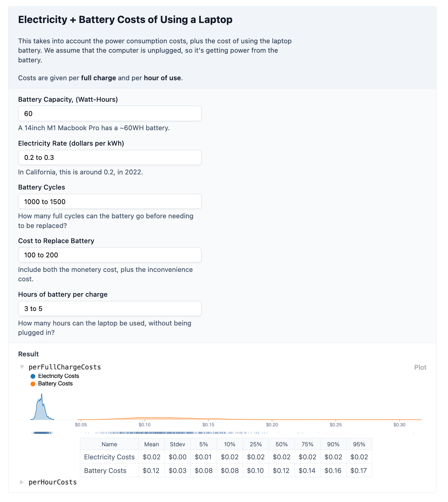This screenshot has height=502, width=448.
Task: Click the Electricity Costs legend label text
Action: (x=58, y=376)
